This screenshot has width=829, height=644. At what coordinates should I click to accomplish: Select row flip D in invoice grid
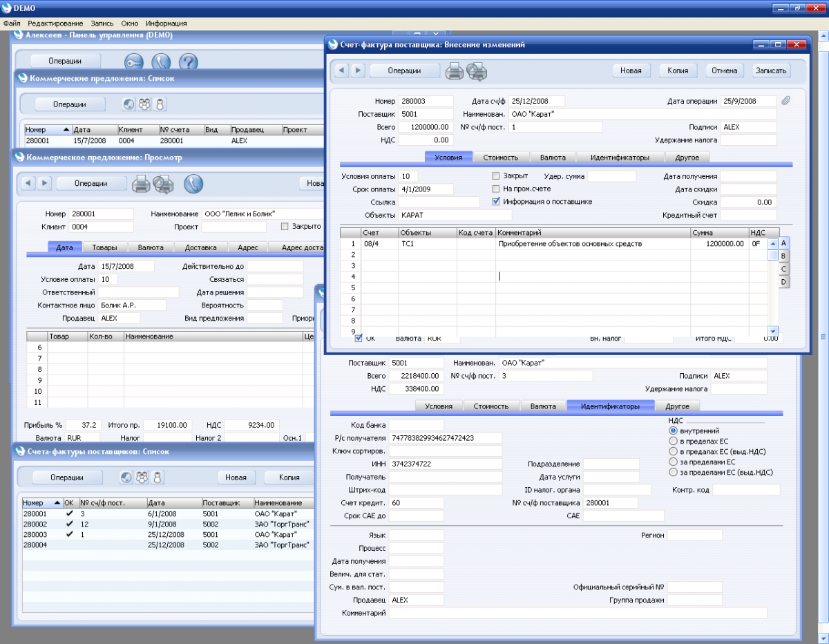pyautogui.click(x=783, y=282)
